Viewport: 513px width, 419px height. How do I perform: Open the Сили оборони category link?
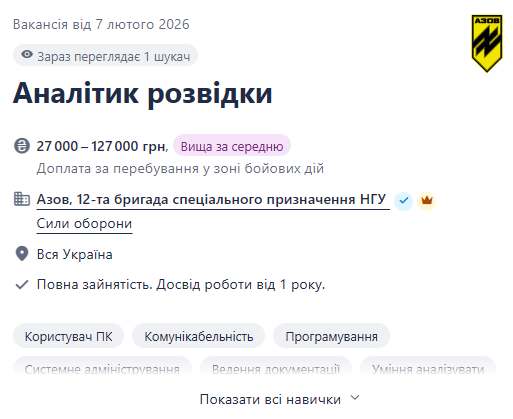84,224
